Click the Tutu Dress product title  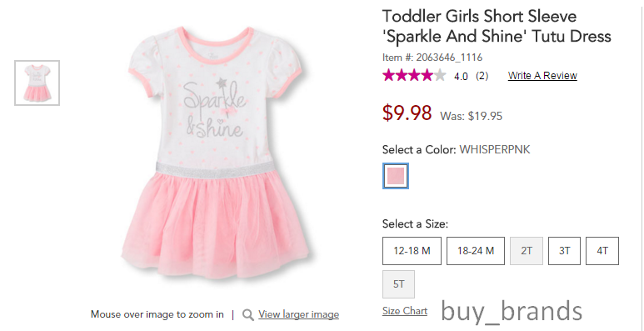pyautogui.click(x=497, y=27)
